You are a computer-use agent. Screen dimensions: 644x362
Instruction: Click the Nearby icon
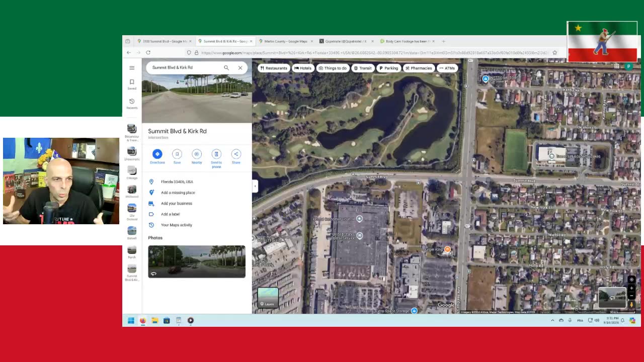coord(197,156)
